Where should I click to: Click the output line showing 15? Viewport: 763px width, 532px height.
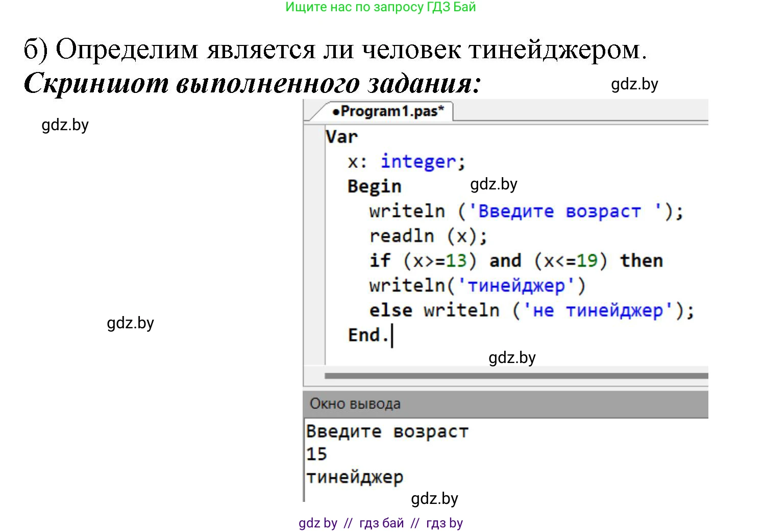tap(316, 454)
